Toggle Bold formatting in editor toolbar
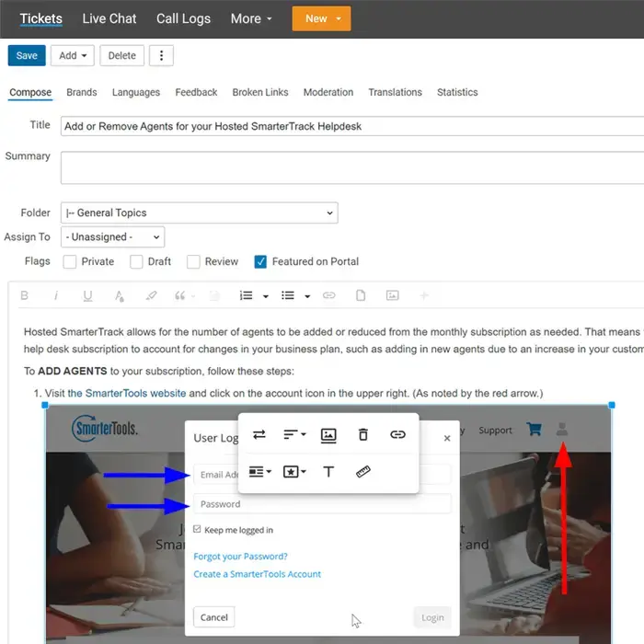This screenshot has width=644, height=644. [x=24, y=295]
